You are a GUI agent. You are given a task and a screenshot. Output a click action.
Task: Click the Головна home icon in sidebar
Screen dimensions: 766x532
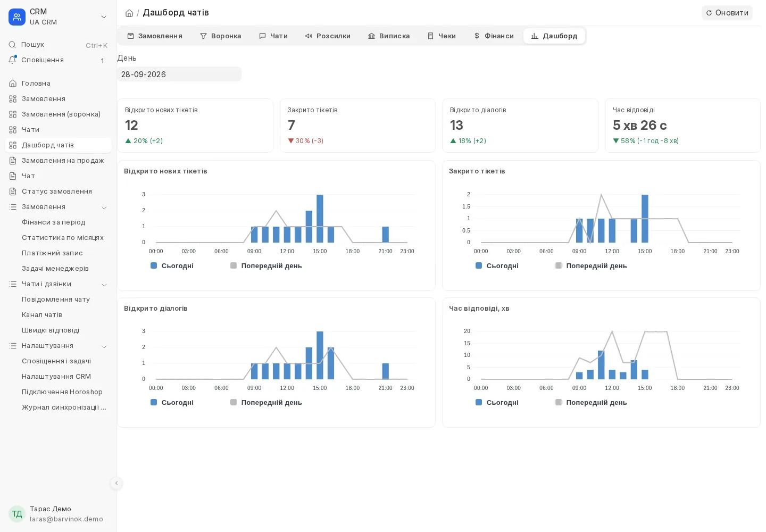pos(13,84)
